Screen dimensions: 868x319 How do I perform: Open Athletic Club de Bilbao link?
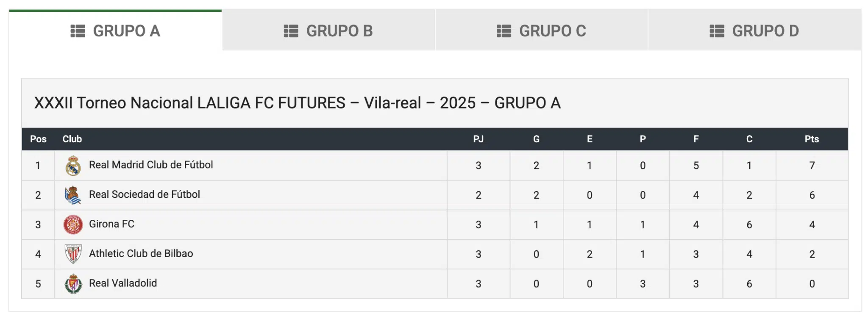pos(141,253)
